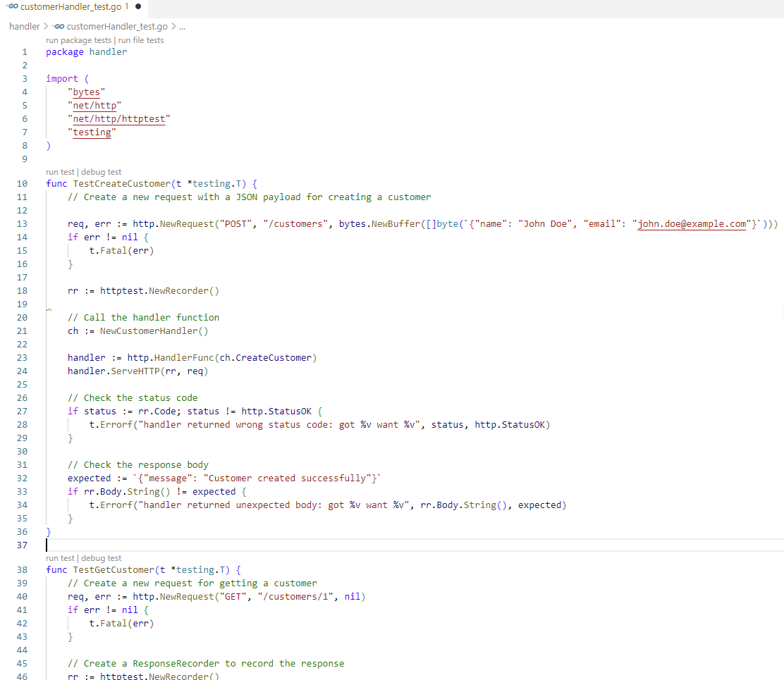Click the "testing" import string
Screen dimensions: 784x680
pyautogui.click(x=92, y=132)
